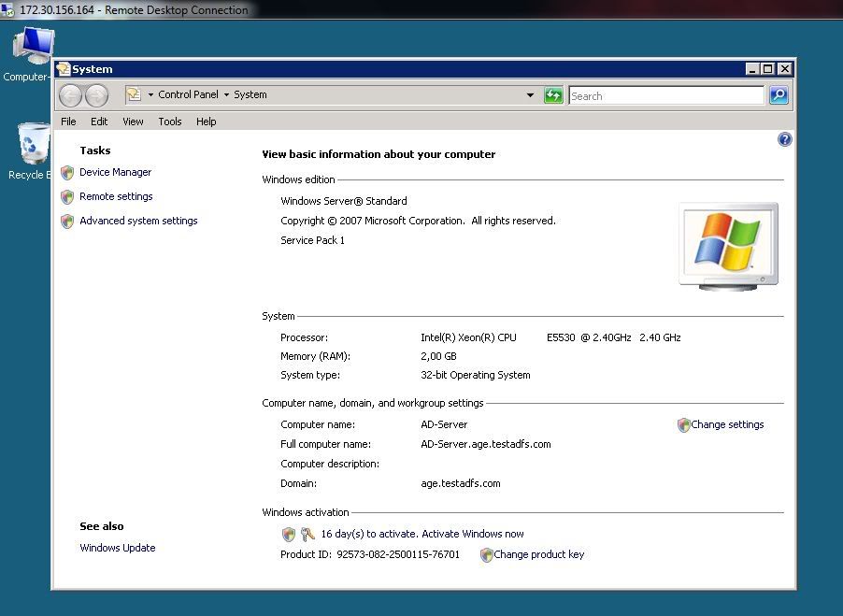Image resolution: width=843 pixels, height=616 pixels.
Task: Click the Remote Desktop Connection title text
Action: pos(134,9)
